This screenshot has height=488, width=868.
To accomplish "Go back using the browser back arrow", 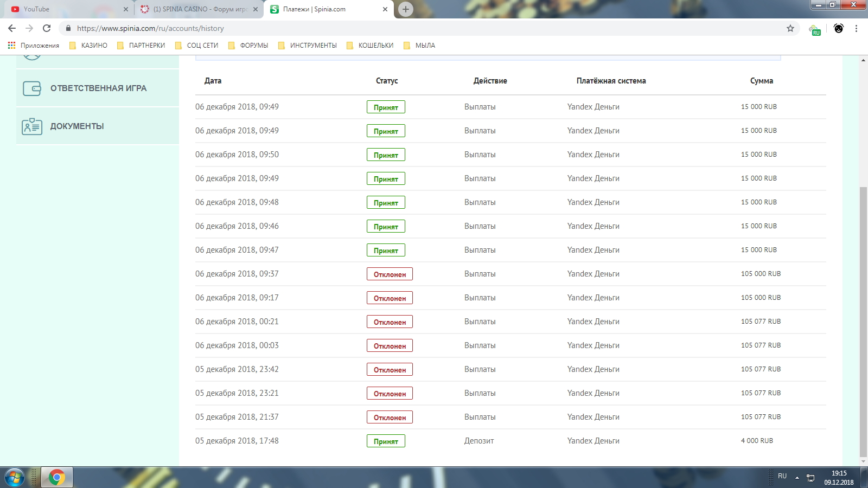I will pyautogui.click(x=12, y=28).
